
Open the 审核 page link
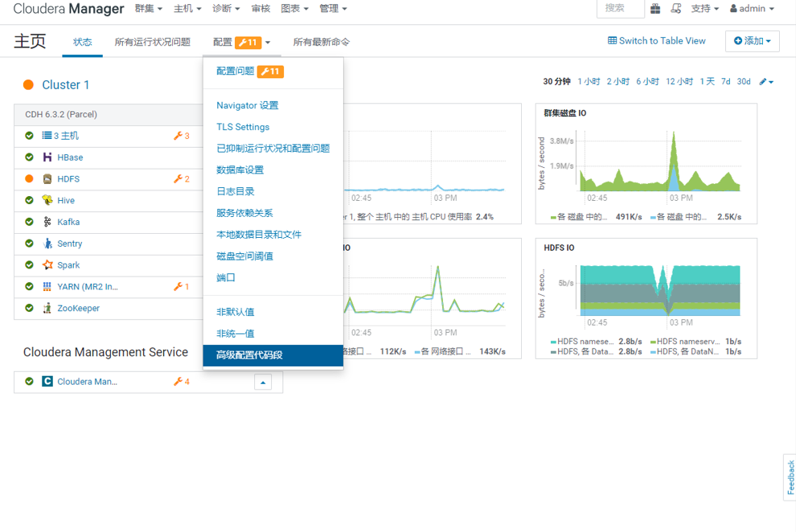pos(261,9)
